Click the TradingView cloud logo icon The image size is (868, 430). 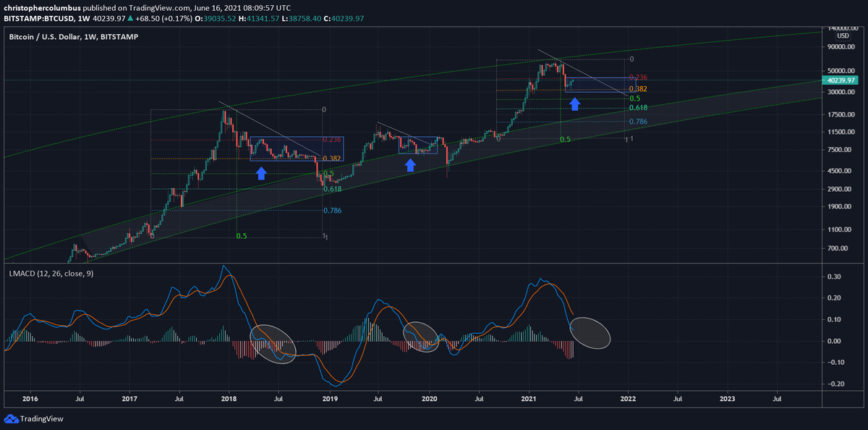tap(11, 418)
